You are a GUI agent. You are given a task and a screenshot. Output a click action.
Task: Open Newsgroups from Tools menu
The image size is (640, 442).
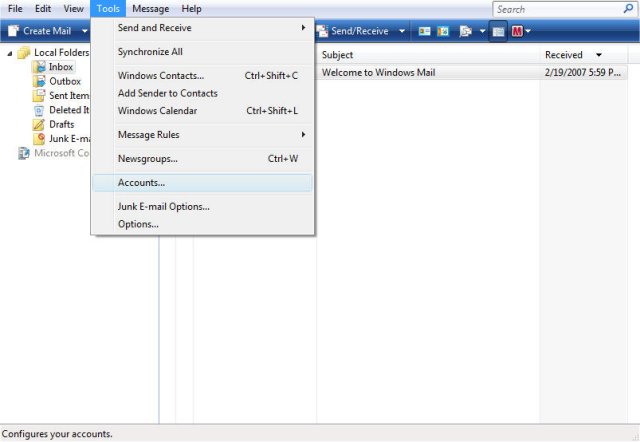click(203, 159)
